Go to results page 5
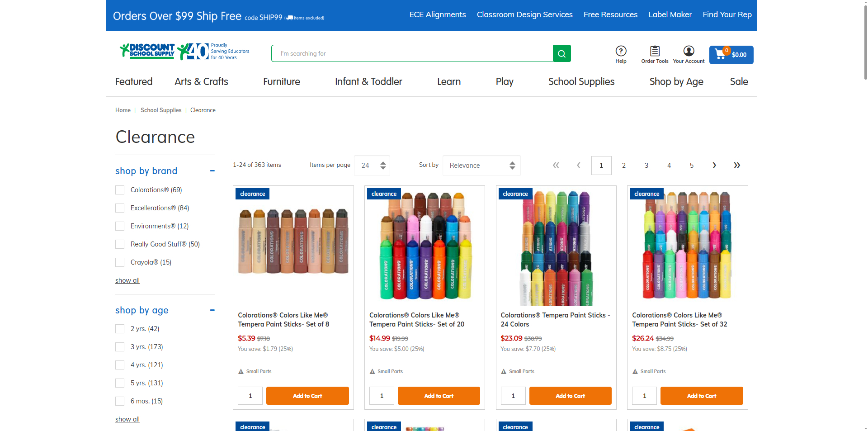Image resolution: width=868 pixels, height=431 pixels. 692,166
